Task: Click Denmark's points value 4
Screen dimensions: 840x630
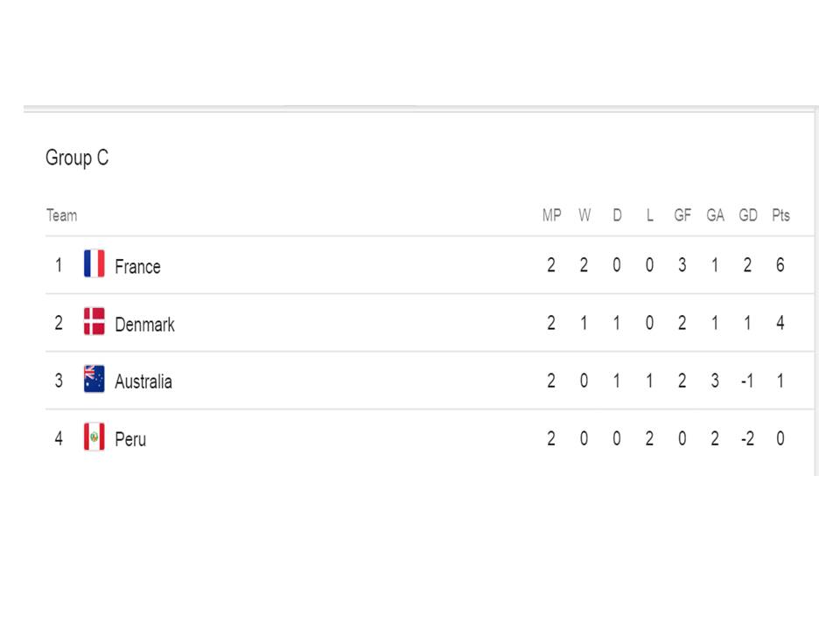Action: [780, 323]
